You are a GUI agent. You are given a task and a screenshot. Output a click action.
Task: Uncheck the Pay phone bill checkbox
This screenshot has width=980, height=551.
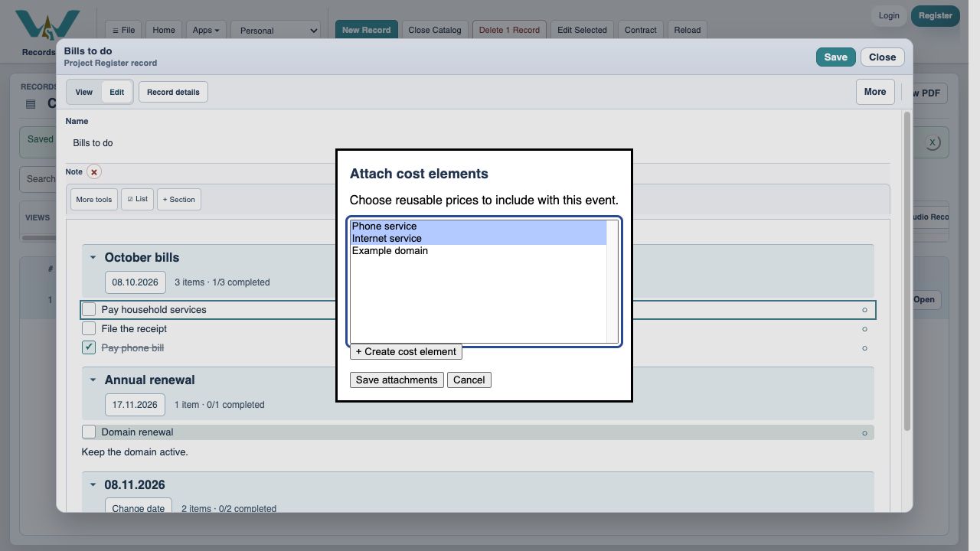89,347
